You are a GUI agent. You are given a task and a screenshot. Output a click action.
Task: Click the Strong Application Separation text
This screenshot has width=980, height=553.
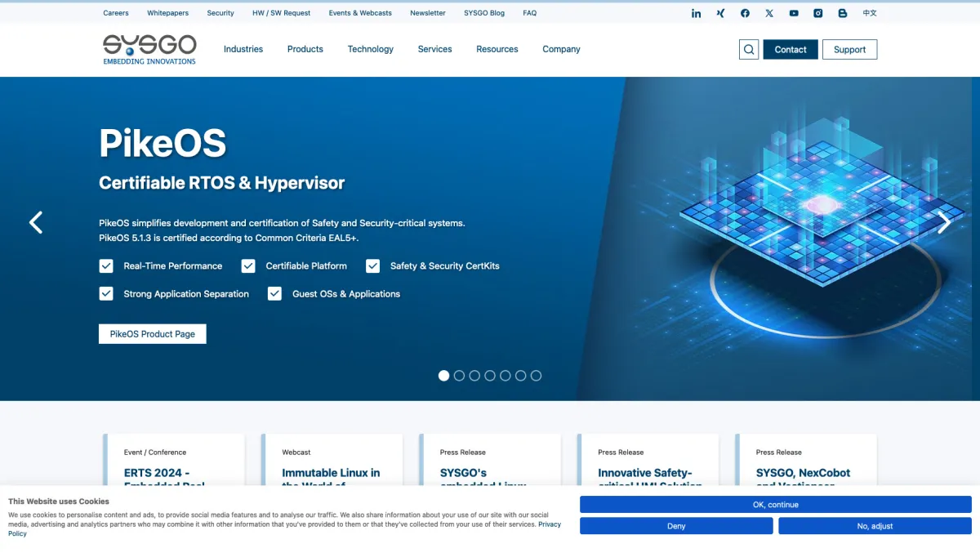(x=186, y=294)
